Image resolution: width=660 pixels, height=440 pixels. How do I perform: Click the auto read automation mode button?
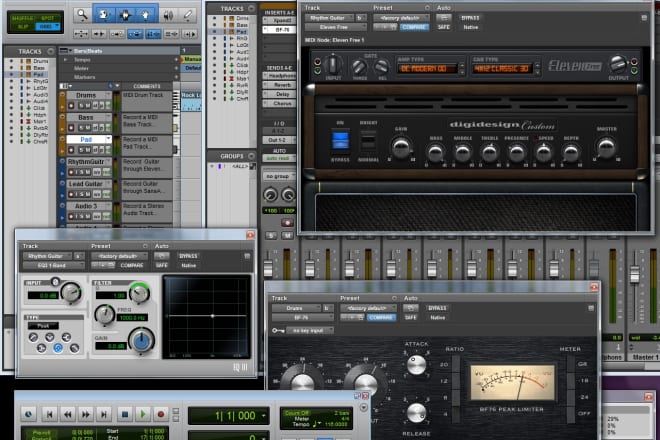278,158
